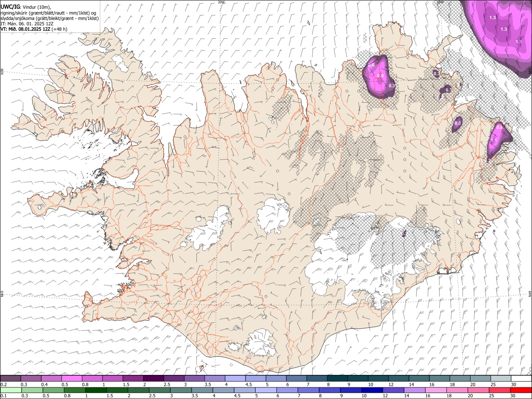Click the 0.6 precipitation value on the map

(371, 65)
